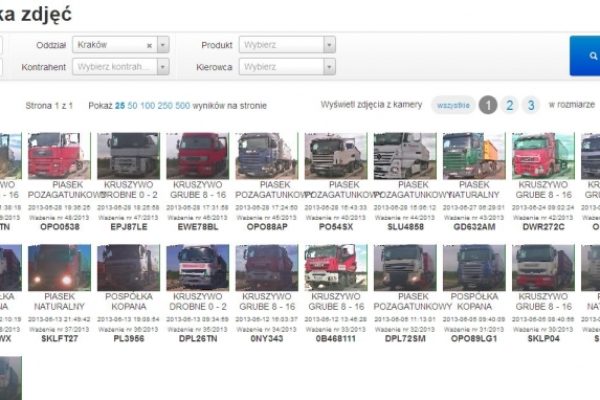Viewport: 600px width, 400px height.
Task: Select camera 1 filter
Action: [x=488, y=105]
